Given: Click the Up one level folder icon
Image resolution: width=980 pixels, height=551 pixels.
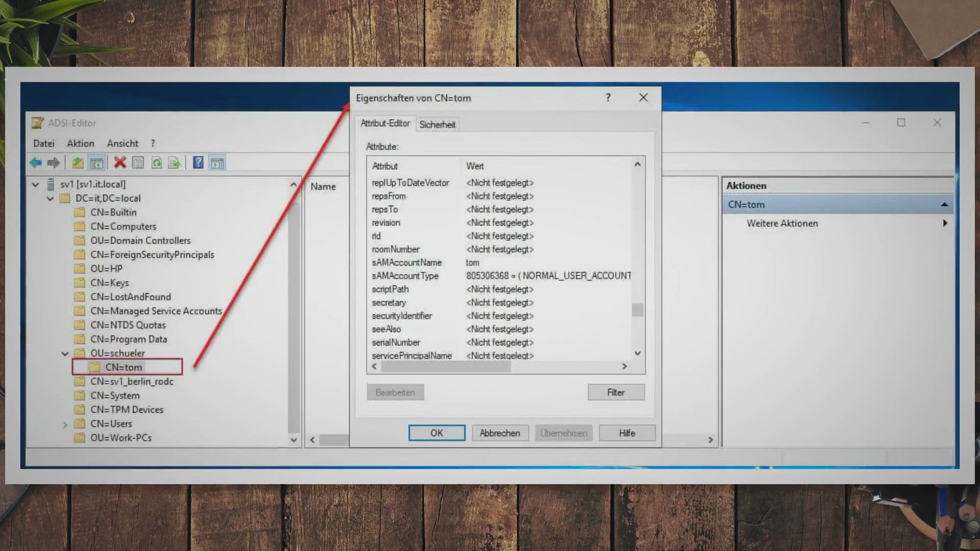Looking at the screenshot, I should [78, 163].
